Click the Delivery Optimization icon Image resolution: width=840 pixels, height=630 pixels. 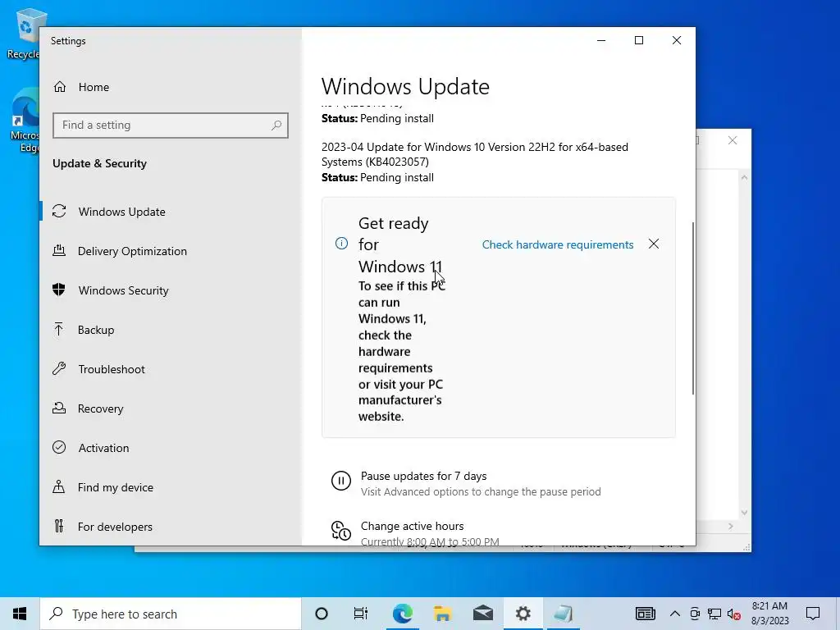59,250
